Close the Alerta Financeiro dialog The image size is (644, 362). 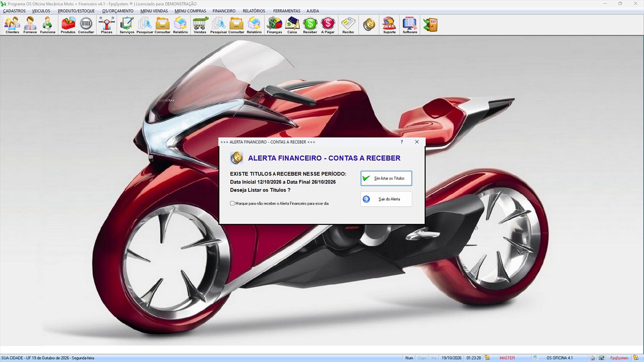pos(417,142)
